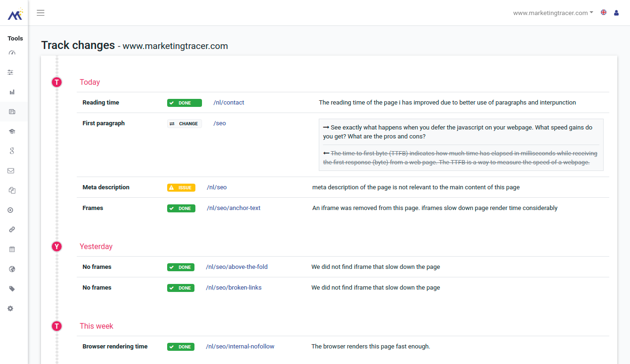Select the 'Frames' row label
Screen dimensions: 630x364
93,208
